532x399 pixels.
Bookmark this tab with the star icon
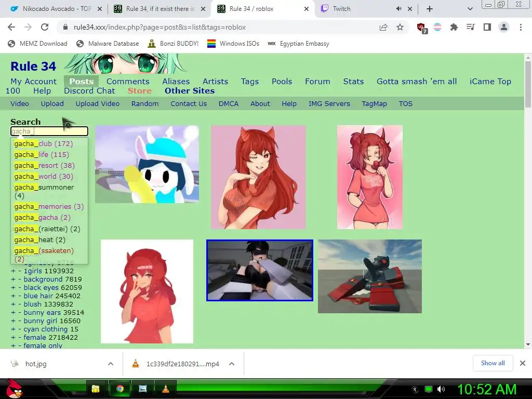400,27
